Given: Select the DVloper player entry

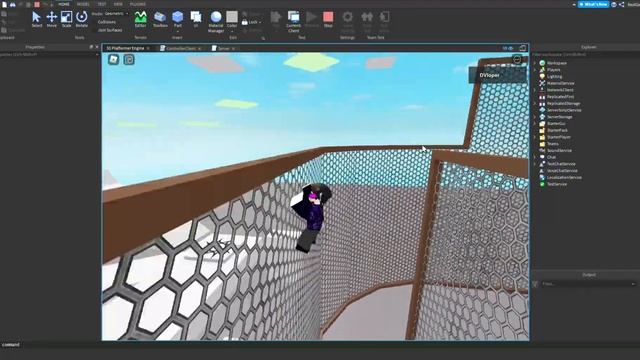Looking at the screenshot, I should pyautogui.click(x=498, y=75).
